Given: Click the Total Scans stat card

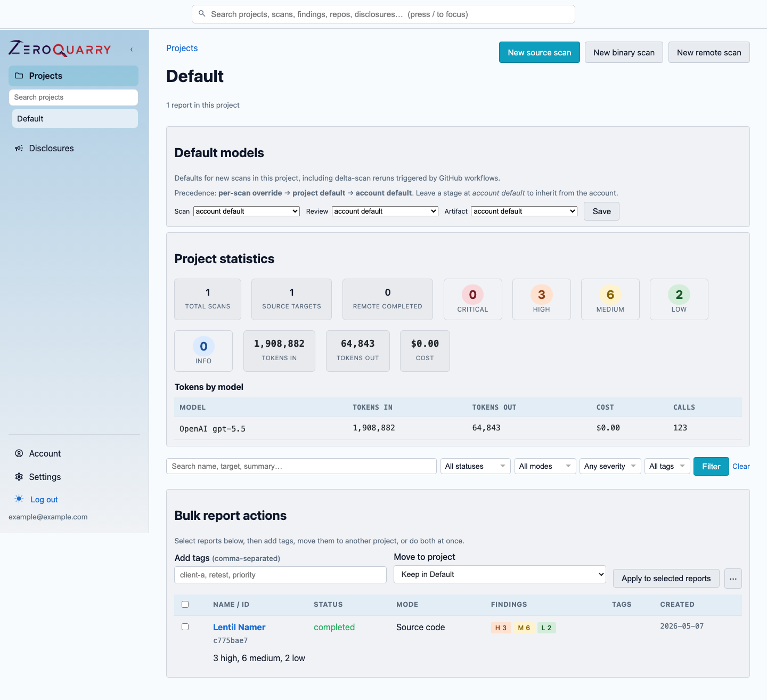Looking at the screenshot, I should tap(208, 299).
